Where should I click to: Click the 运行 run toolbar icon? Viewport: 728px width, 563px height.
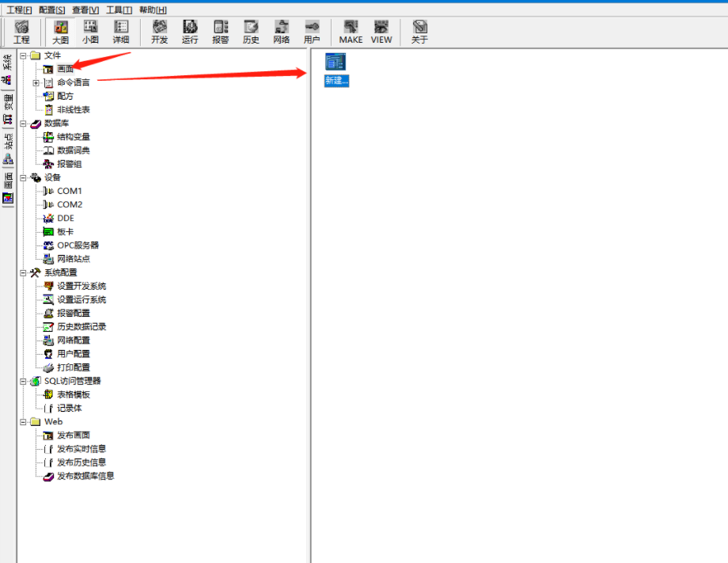pos(190,32)
